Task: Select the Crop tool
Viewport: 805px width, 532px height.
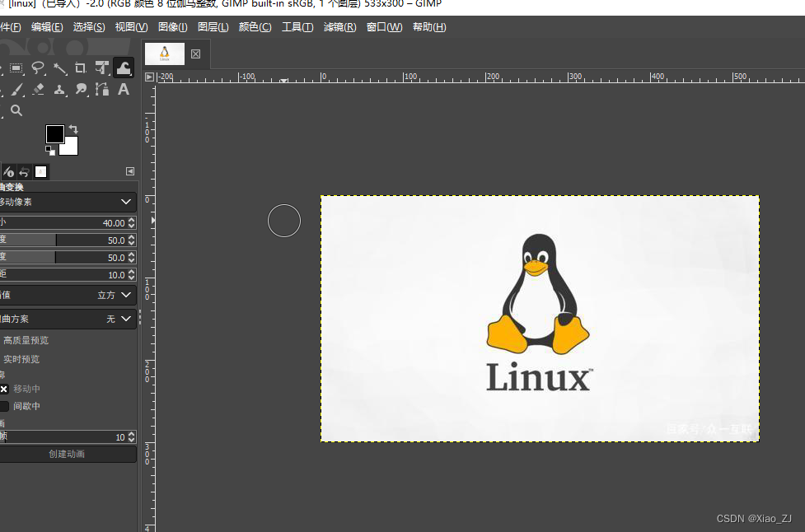Action: coord(81,68)
